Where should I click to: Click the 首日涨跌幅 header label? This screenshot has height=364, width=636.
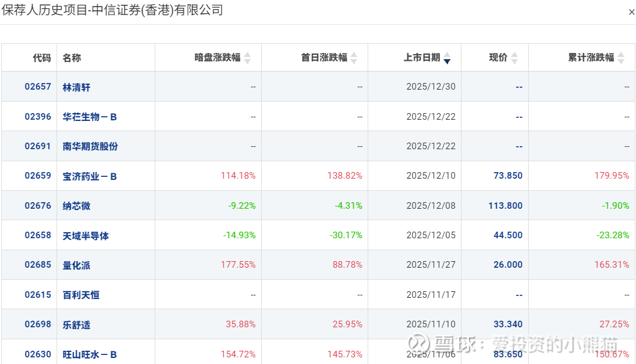coord(324,58)
